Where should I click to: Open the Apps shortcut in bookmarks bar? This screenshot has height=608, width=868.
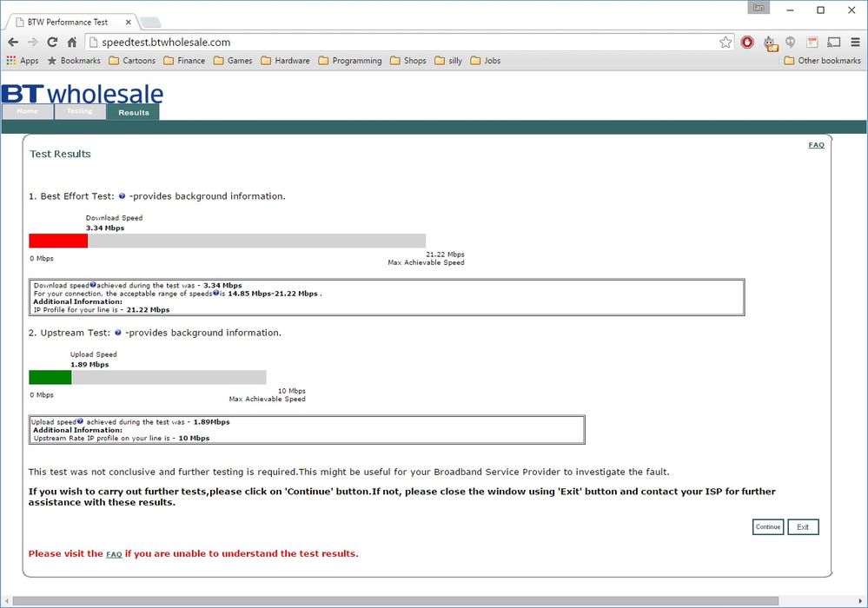click(x=22, y=60)
